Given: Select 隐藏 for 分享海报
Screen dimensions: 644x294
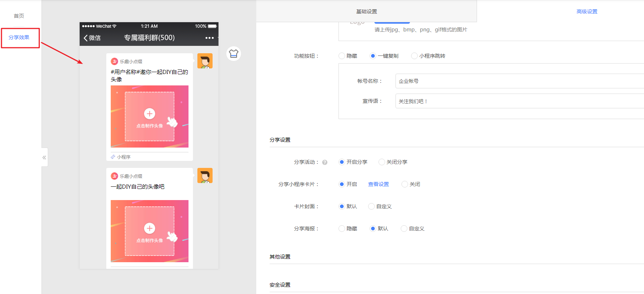Looking at the screenshot, I should pyautogui.click(x=342, y=229).
